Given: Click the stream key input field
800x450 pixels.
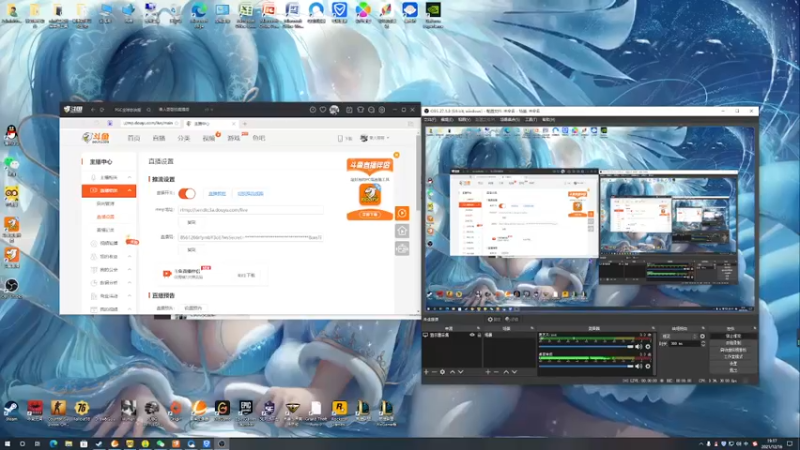Looking at the screenshot, I should point(251,237).
